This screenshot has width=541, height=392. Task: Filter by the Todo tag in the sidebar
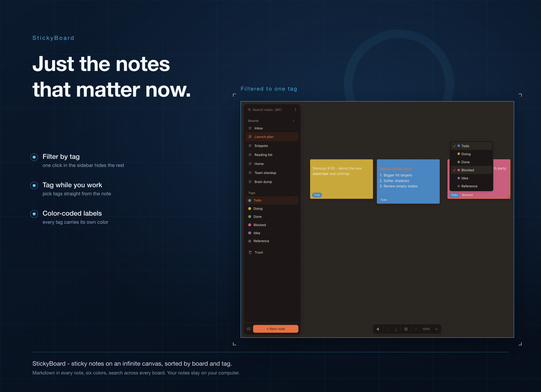click(x=272, y=200)
